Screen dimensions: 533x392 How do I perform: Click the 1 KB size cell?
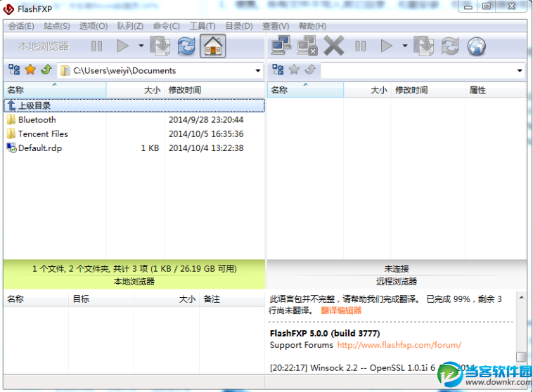click(150, 148)
